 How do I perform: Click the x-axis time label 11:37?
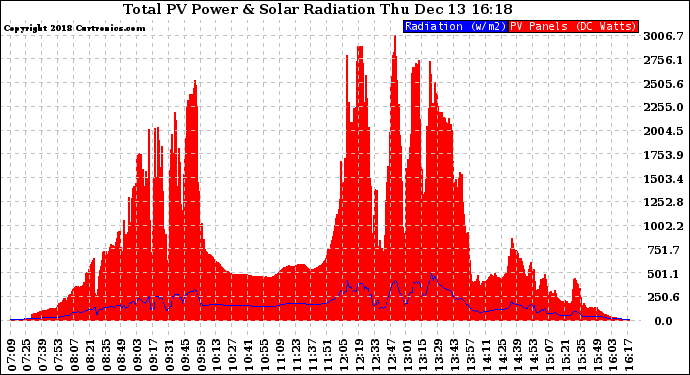tap(312, 355)
